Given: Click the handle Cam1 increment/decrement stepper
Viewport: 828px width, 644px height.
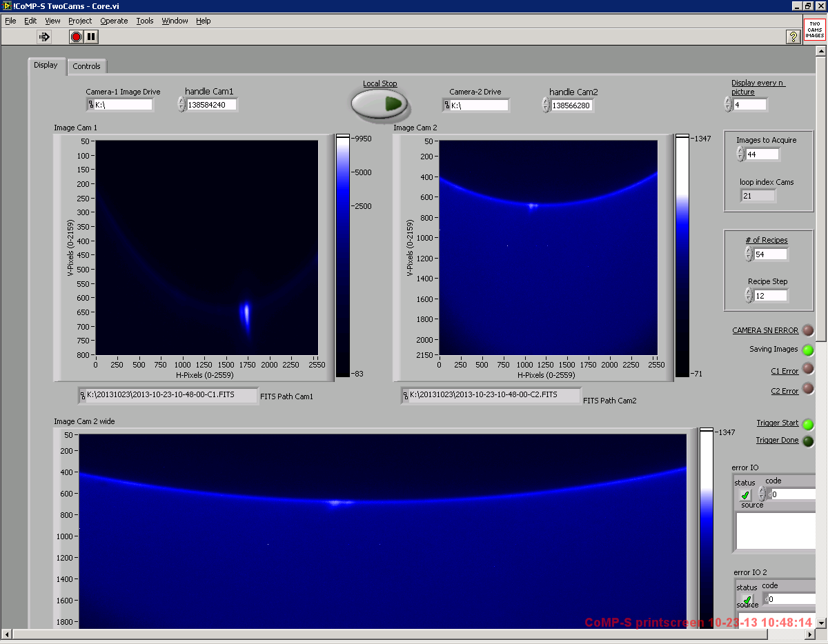Looking at the screenshot, I should tap(181, 104).
